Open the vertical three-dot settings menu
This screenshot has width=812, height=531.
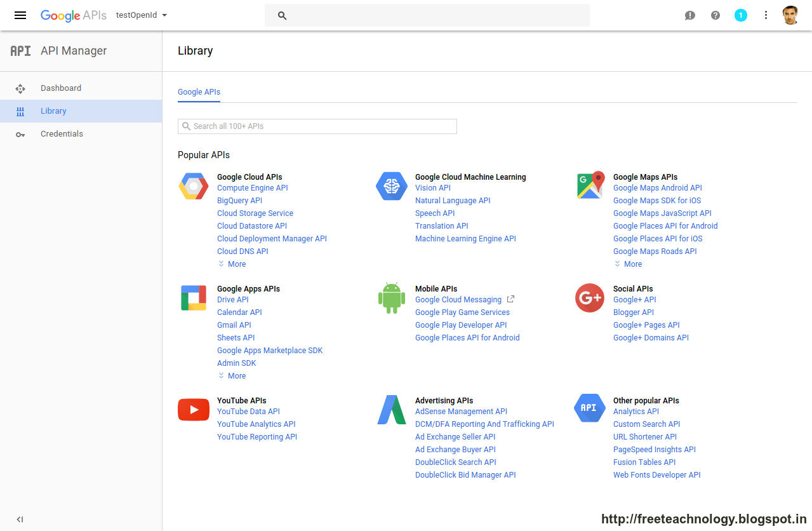tap(766, 15)
